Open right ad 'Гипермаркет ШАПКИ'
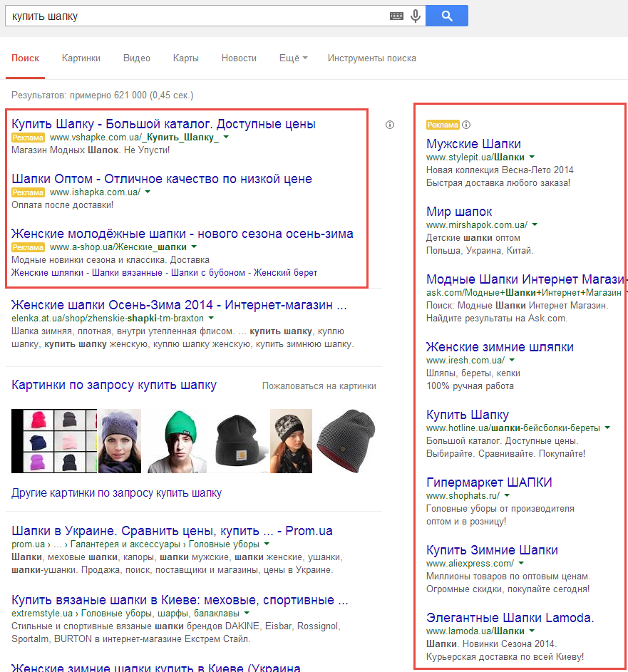Viewport: 628px width, 672px height. point(489,482)
